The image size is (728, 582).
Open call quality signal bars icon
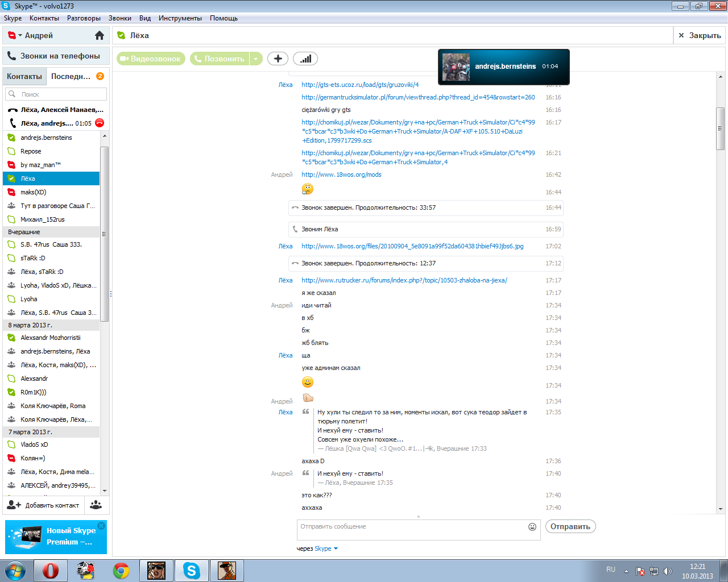(x=305, y=59)
